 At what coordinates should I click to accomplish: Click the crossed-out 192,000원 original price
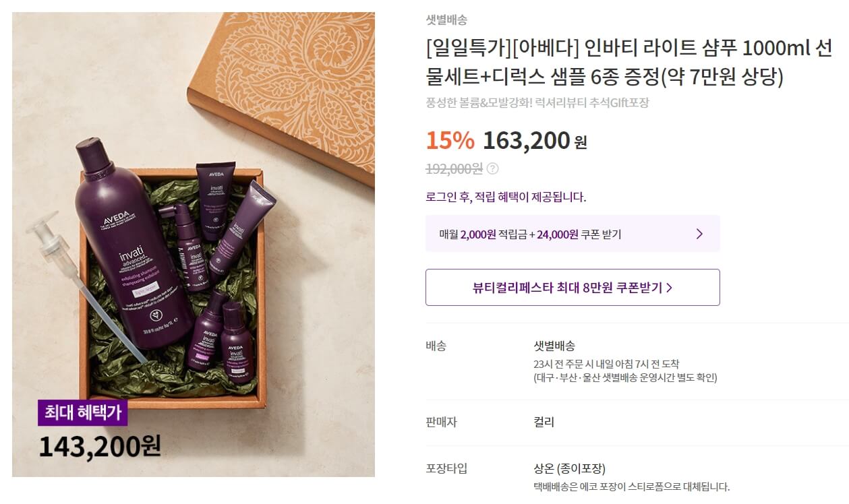pos(454,168)
